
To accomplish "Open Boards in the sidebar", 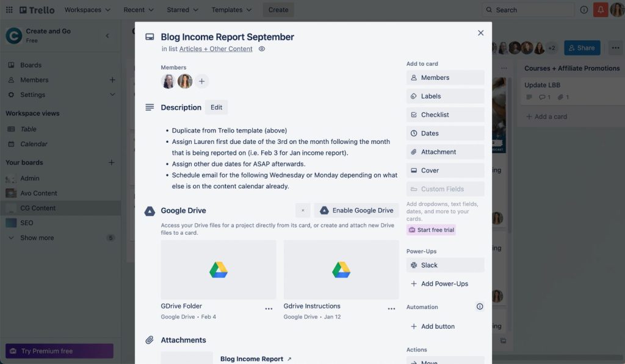I will (29, 65).
